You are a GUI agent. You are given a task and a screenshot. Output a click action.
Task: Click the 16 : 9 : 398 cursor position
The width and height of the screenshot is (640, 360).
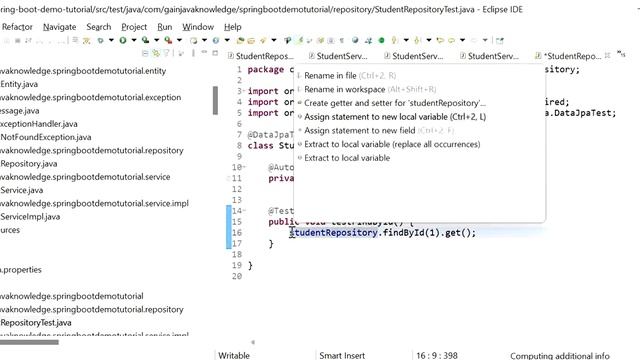[437, 356]
